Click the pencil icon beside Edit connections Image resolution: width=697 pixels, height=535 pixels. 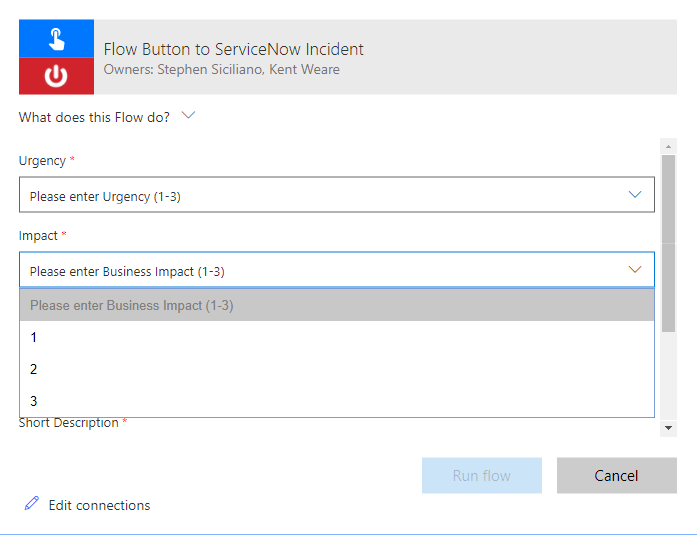click(x=32, y=504)
